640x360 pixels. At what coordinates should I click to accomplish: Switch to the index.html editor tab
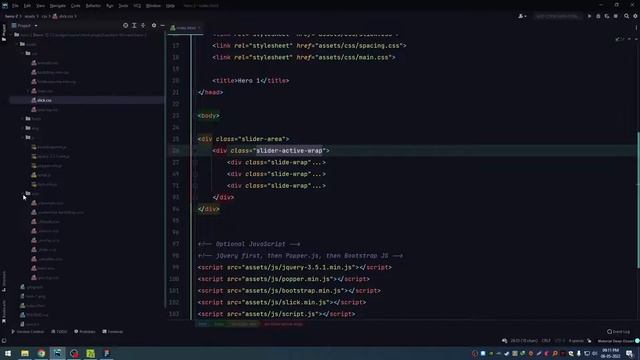[x=186, y=28]
